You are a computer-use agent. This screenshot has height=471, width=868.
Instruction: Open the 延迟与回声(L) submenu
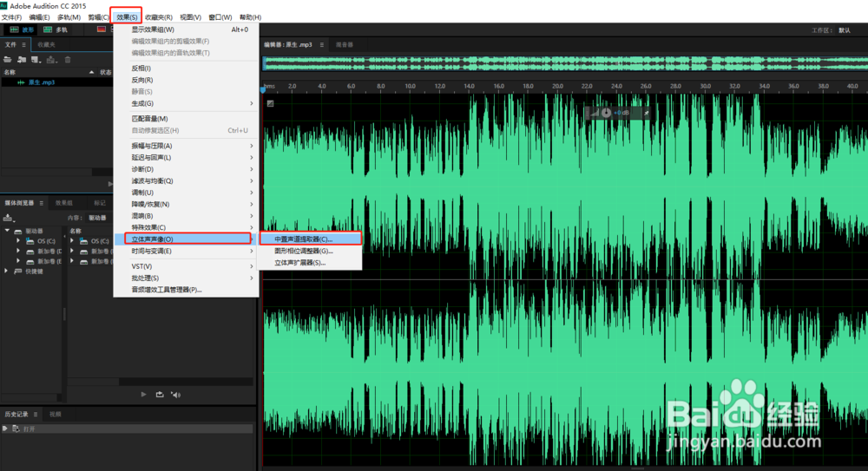(187, 157)
